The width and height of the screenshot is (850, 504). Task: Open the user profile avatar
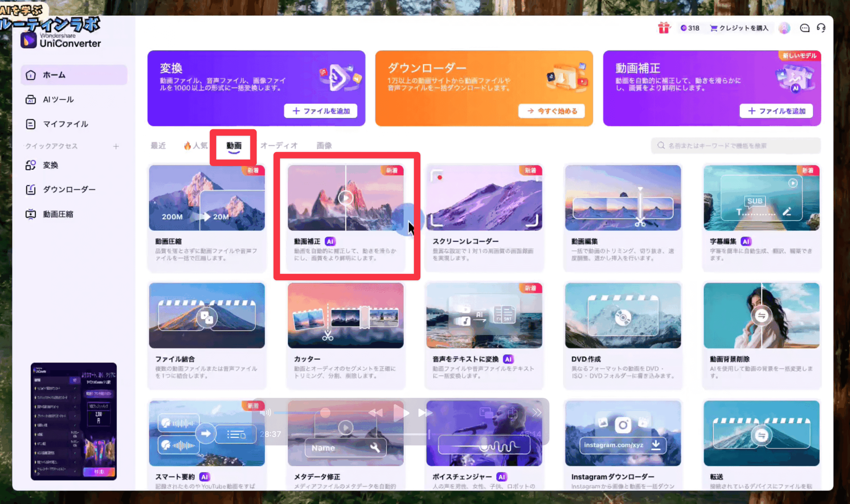point(785,28)
